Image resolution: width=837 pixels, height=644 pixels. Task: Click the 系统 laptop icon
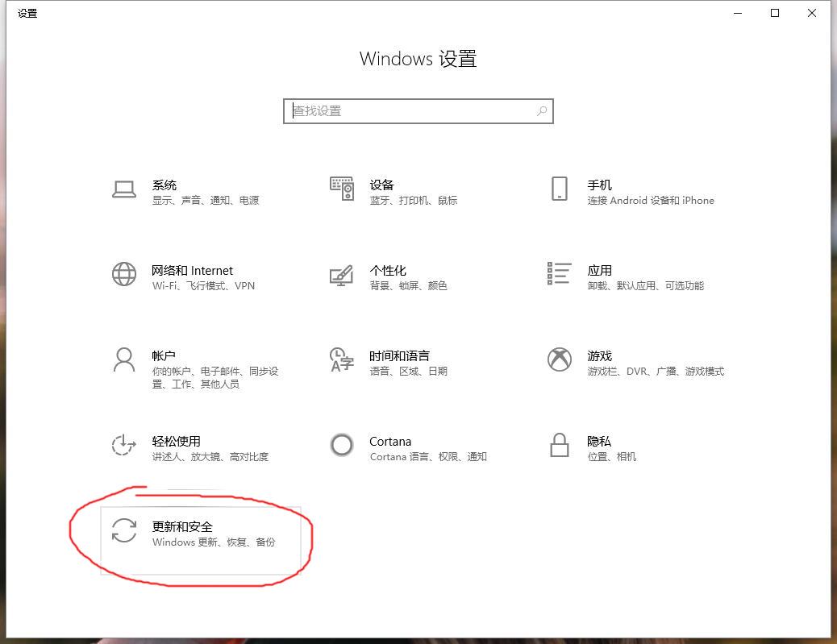[x=124, y=189]
